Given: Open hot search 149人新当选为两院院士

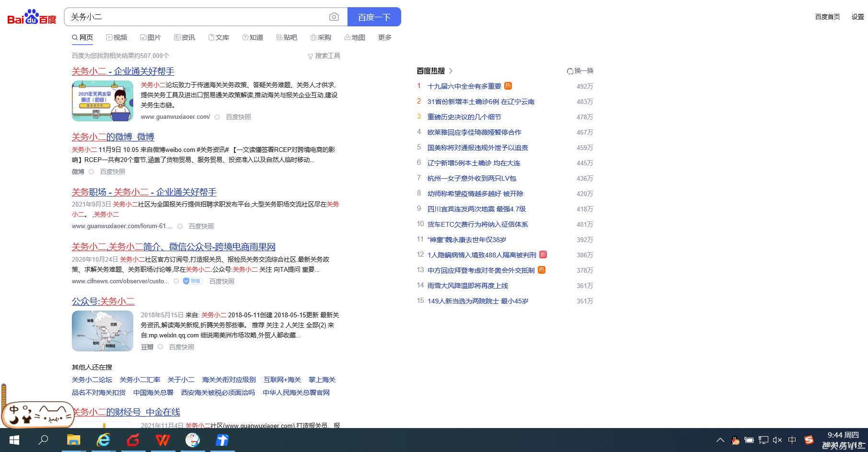Looking at the screenshot, I should 478,301.
